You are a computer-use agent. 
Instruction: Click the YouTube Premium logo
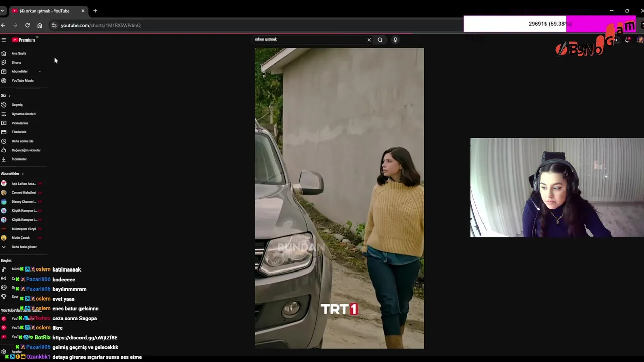(24, 40)
